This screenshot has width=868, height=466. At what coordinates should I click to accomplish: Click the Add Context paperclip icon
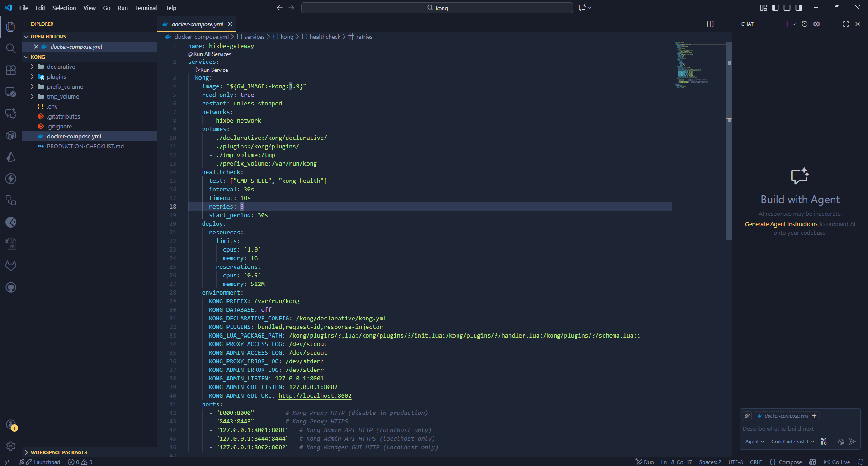click(747, 416)
